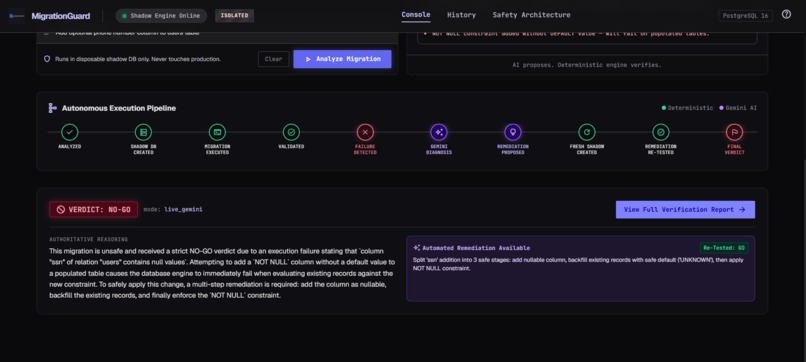
Task: Open the Safety Architecture tab
Action: (x=531, y=15)
